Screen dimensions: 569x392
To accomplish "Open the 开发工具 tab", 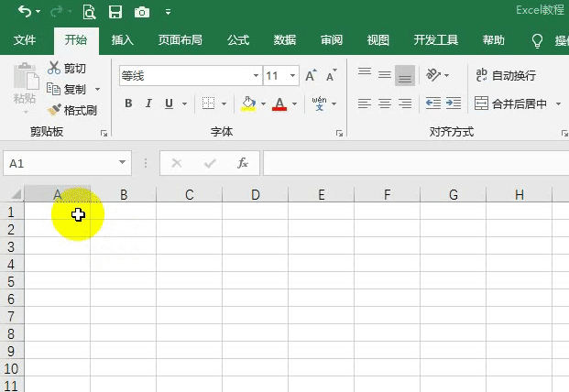I will [x=436, y=40].
